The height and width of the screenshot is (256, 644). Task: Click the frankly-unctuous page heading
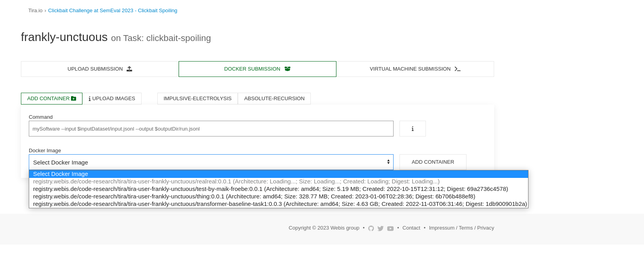(x=64, y=37)
